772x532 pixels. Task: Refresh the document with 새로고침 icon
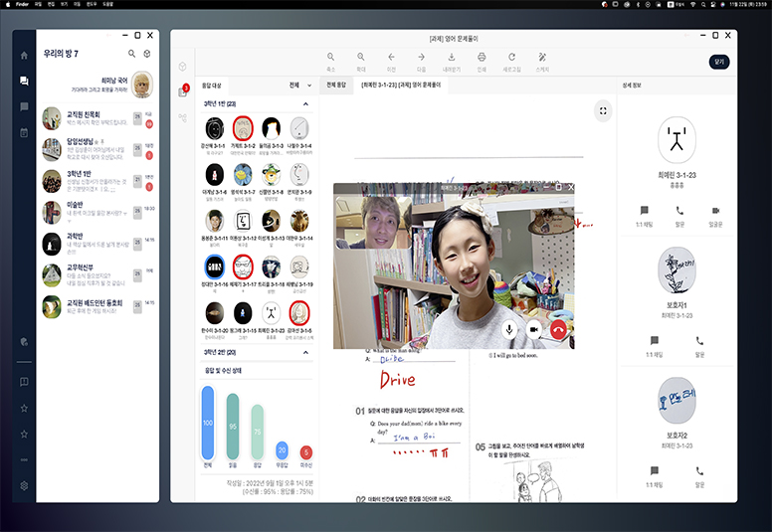[511, 61]
